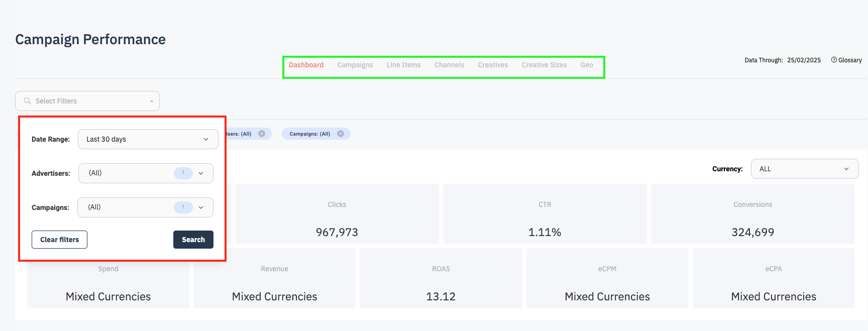Open the Currency selector
This screenshot has height=331, width=868.
coord(804,169)
